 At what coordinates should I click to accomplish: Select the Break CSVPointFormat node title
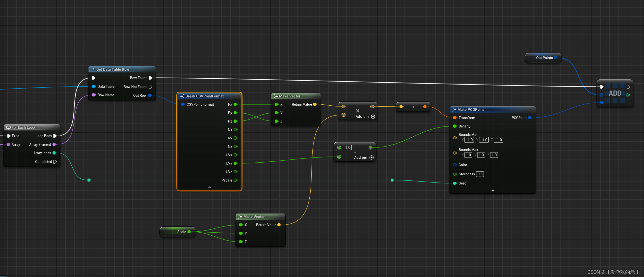205,96
